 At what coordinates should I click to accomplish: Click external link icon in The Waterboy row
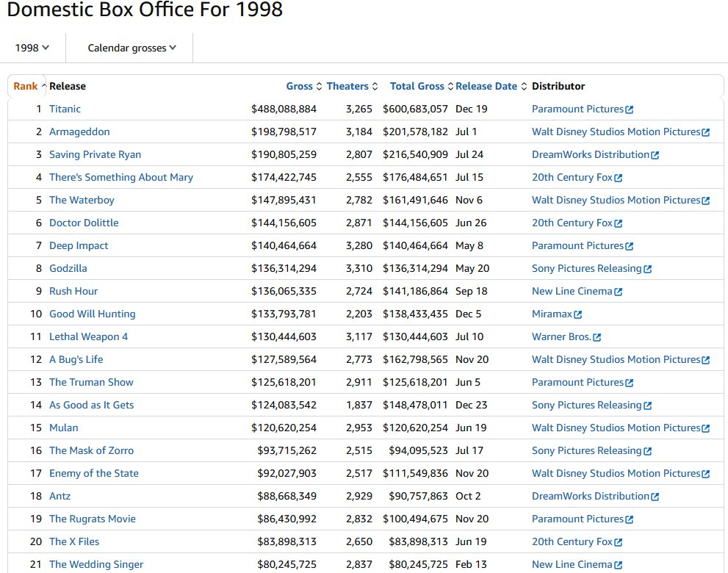click(x=706, y=201)
